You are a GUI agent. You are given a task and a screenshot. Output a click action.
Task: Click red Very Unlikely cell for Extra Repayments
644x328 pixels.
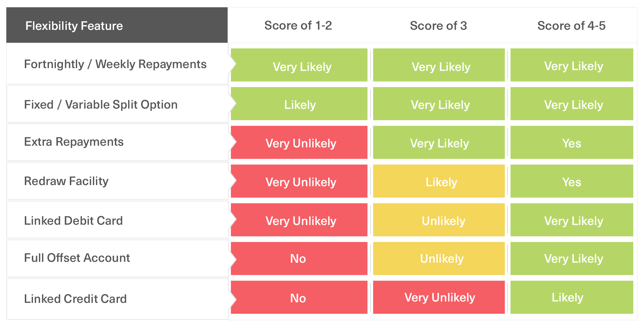click(x=299, y=142)
